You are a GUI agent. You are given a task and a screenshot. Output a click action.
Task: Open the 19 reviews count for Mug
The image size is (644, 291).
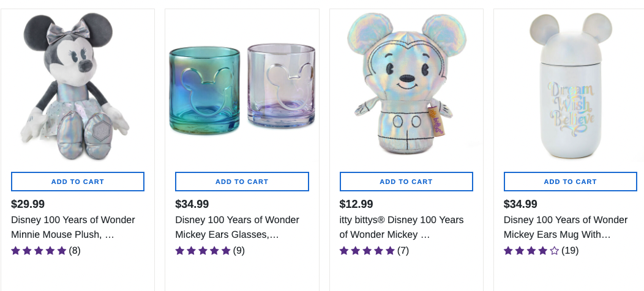point(570,251)
